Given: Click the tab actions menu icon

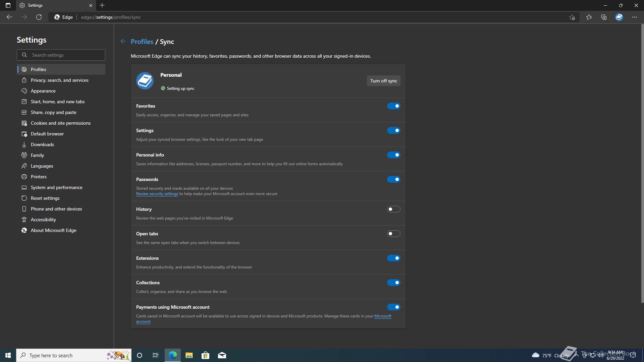Looking at the screenshot, I should [8, 5].
